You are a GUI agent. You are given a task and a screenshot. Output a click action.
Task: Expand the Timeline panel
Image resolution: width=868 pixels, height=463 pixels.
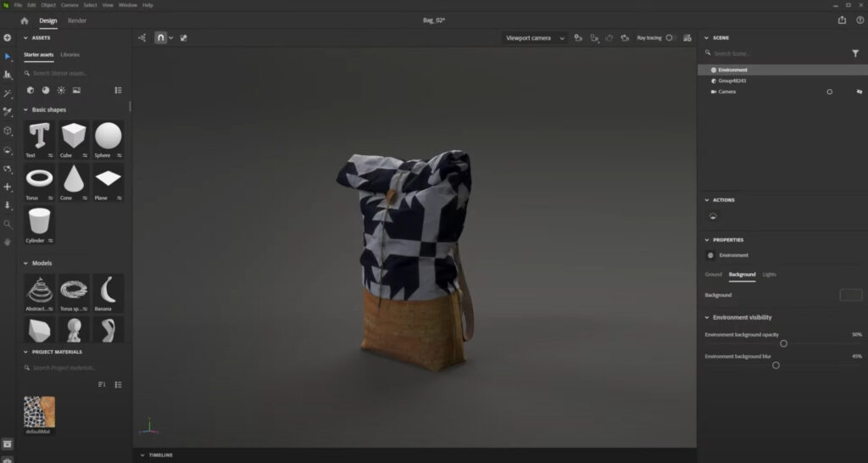coord(142,455)
